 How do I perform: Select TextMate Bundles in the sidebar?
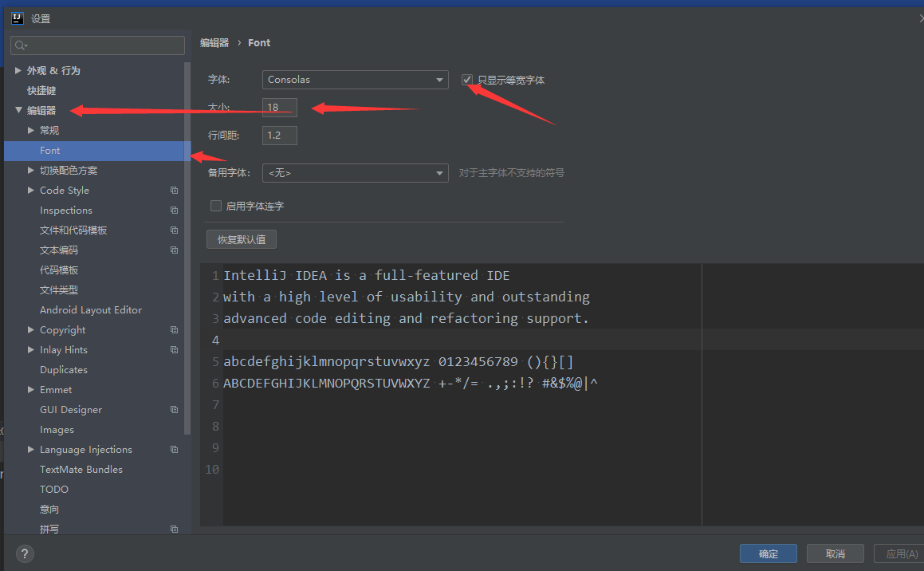tap(81, 470)
